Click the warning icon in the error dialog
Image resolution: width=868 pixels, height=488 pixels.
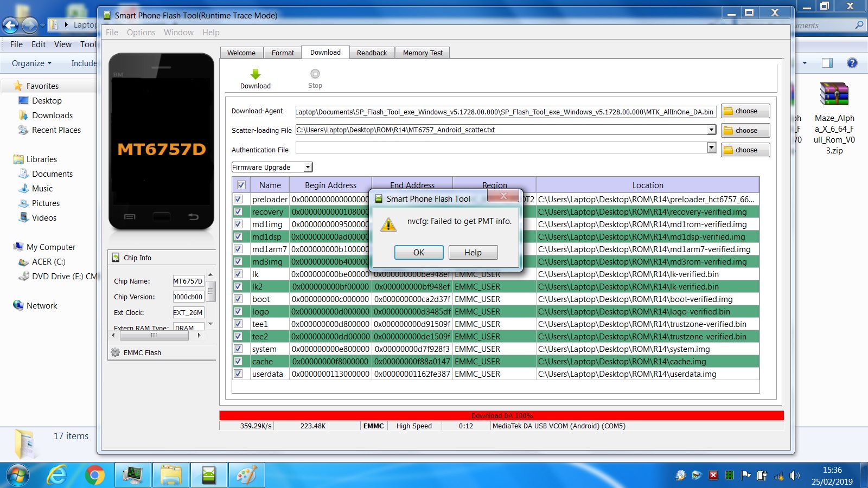tap(388, 224)
